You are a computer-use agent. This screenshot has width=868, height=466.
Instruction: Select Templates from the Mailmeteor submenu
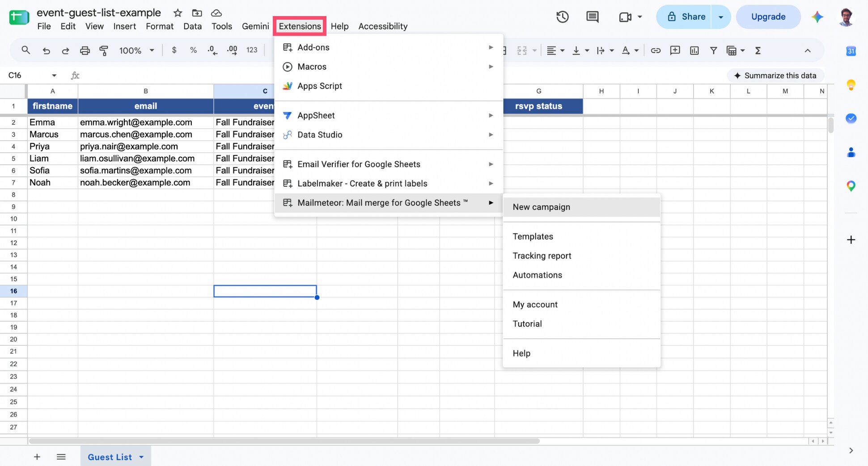click(x=581, y=237)
